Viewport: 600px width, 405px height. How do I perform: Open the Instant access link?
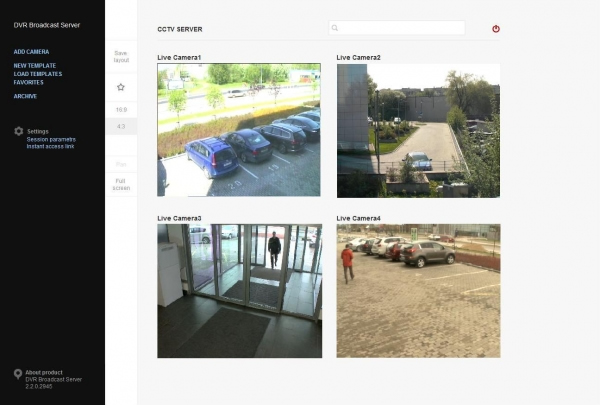[x=51, y=146]
